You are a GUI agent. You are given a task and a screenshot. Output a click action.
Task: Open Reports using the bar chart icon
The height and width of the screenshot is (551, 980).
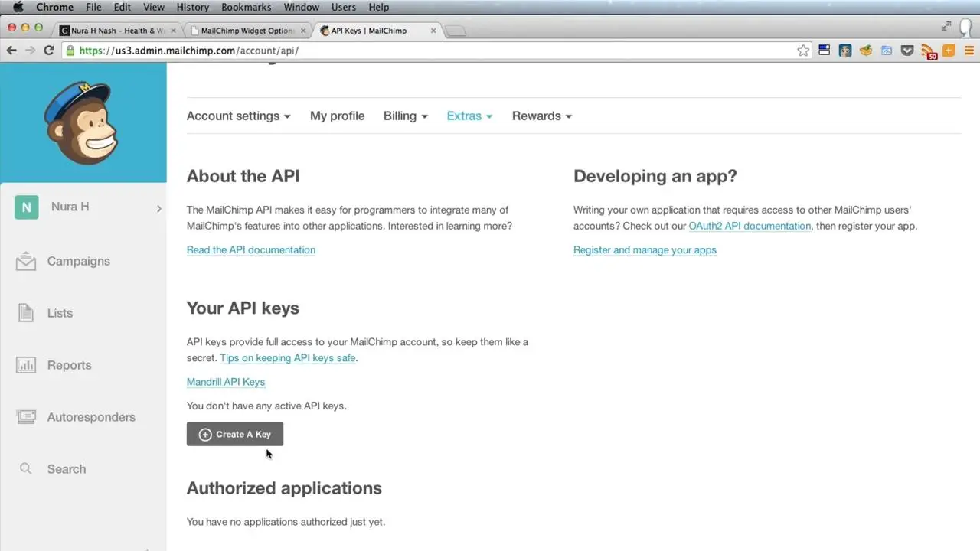tap(26, 365)
